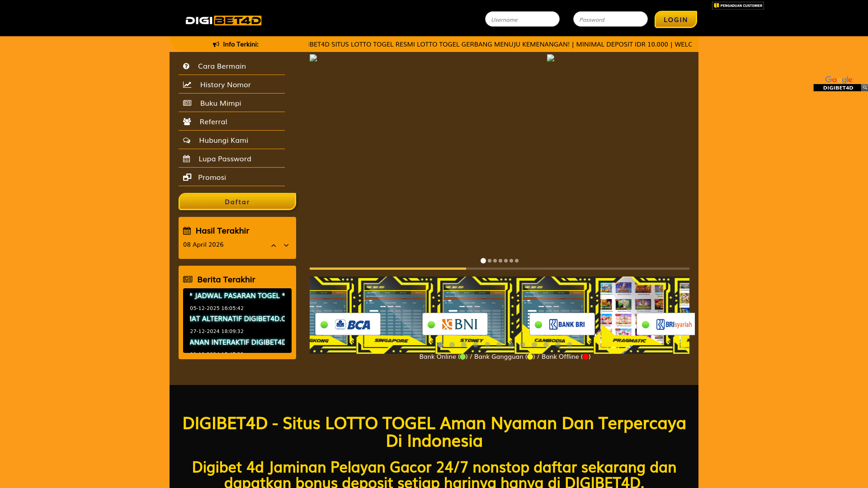Go to previous result date with up chevron
The width and height of the screenshot is (868, 488).
pyautogui.click(x=274, y=245)
